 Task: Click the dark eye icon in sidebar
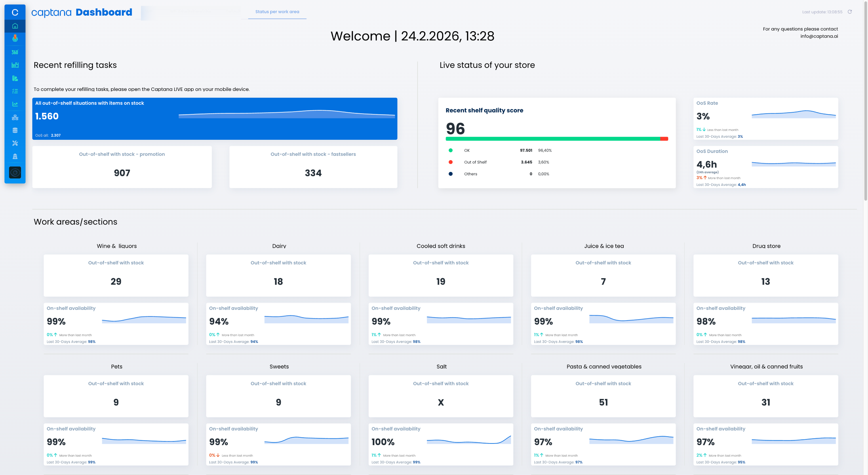click(15, 172)
